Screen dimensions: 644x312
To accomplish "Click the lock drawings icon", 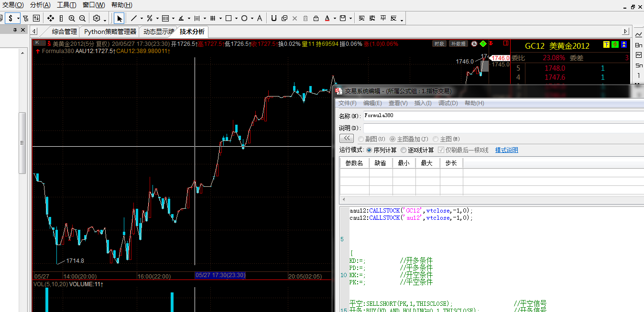I will click(x=316, y=18).
